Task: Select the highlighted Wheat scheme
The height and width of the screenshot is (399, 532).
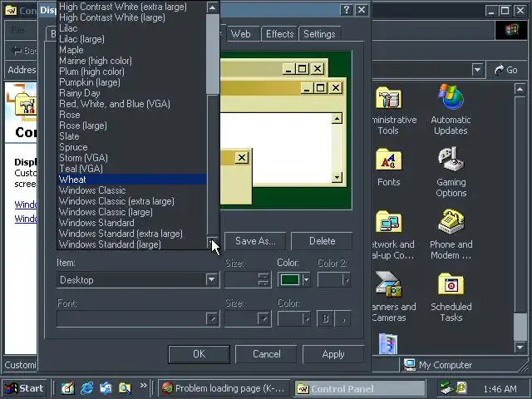Action: coord(132,180)
